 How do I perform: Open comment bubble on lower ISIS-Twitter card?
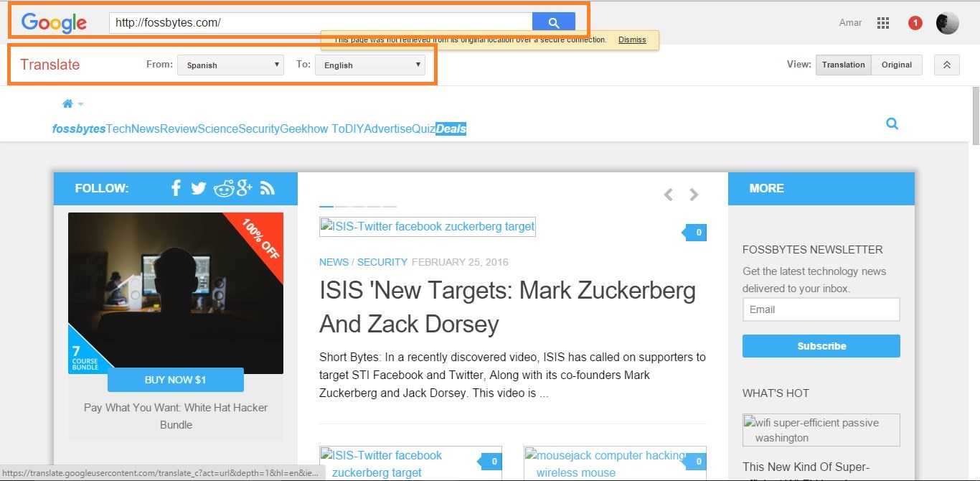[491, 461]
